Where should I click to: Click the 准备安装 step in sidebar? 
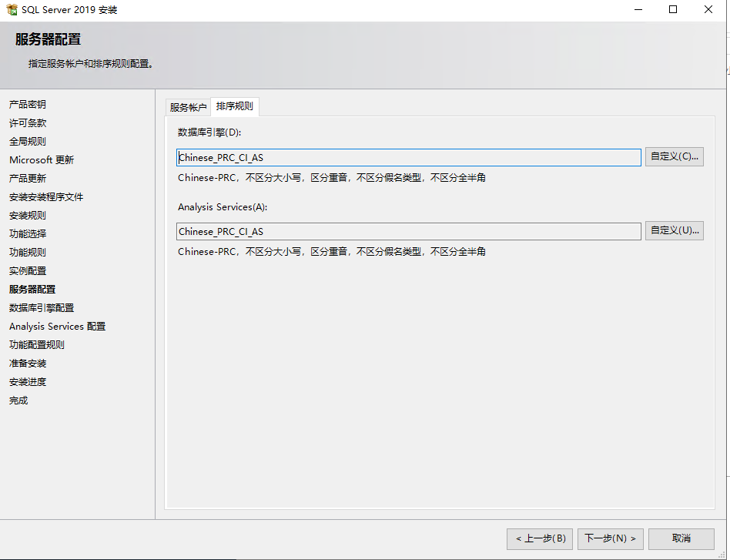28,364
